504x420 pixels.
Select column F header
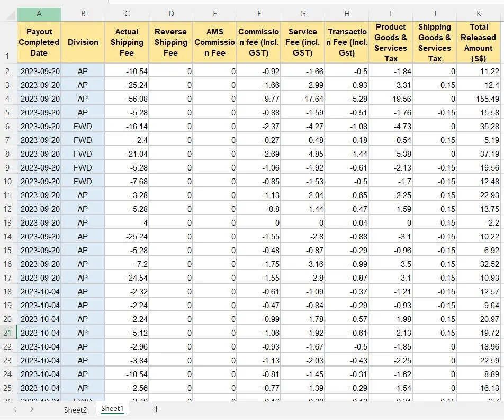point(259,14)
